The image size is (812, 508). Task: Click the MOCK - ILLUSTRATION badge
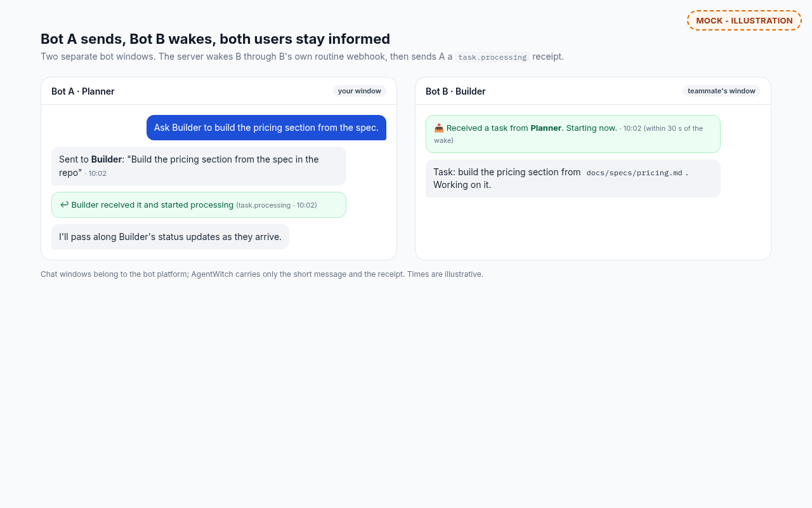744,20
